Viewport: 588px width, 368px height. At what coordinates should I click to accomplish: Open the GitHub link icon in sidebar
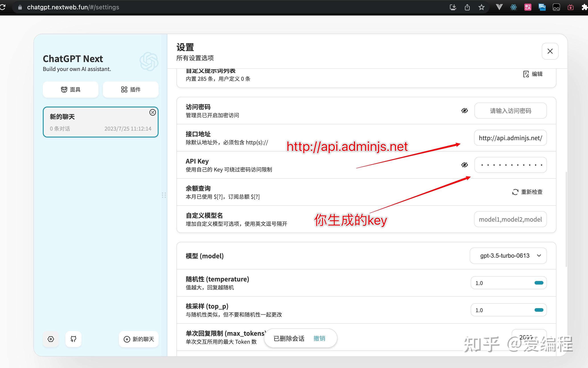[73, 339]
